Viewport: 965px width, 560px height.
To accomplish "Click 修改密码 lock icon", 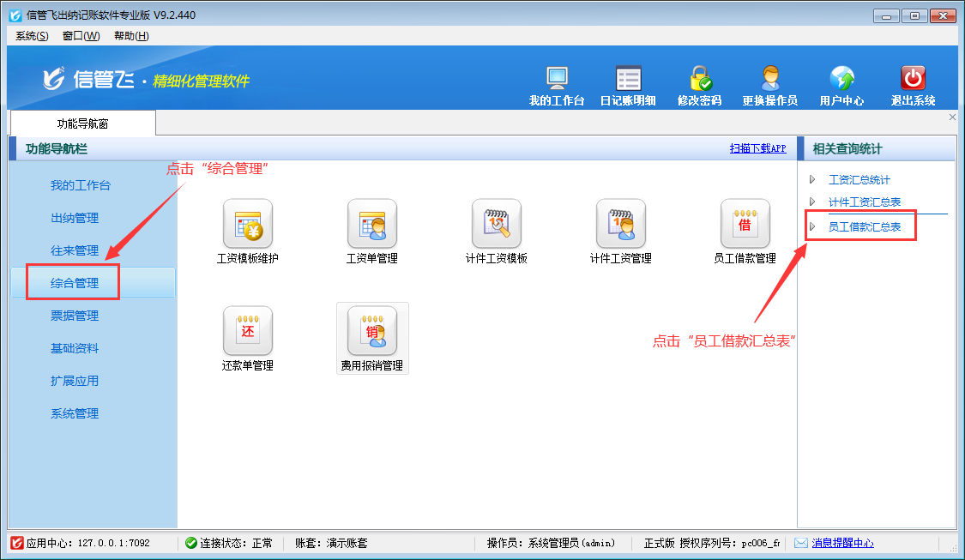I will tap(699, 79).
